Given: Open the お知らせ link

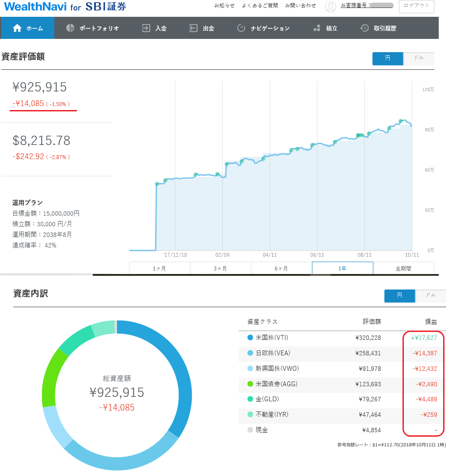Looking at the screenshot, I should click(224, 5).
